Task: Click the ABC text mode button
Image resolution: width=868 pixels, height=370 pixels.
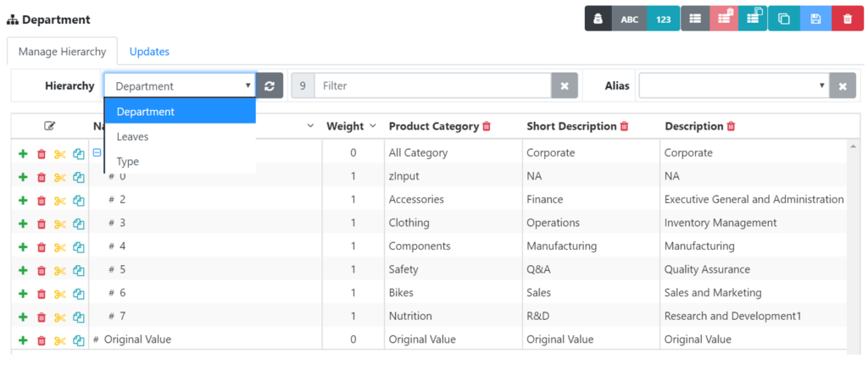Action: point(629,19)
